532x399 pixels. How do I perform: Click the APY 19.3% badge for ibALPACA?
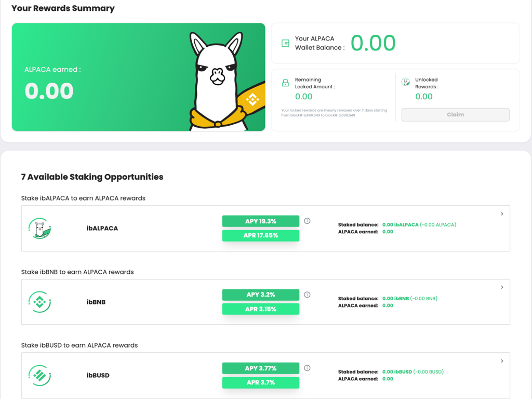click(260, 221)
